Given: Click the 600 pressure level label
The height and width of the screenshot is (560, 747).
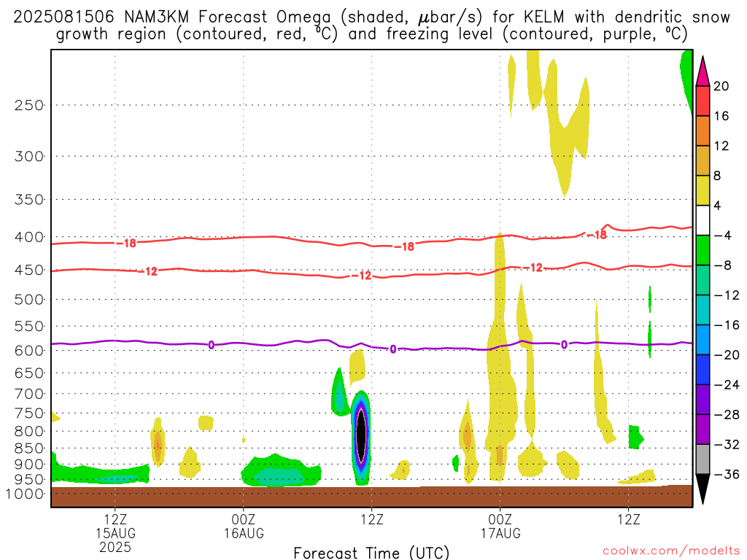Looking at the screenshot, I should tap(28, 351).
